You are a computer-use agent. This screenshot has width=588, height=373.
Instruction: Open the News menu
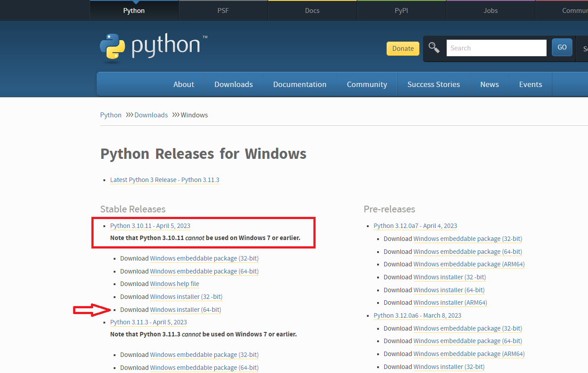click(489, 84)
